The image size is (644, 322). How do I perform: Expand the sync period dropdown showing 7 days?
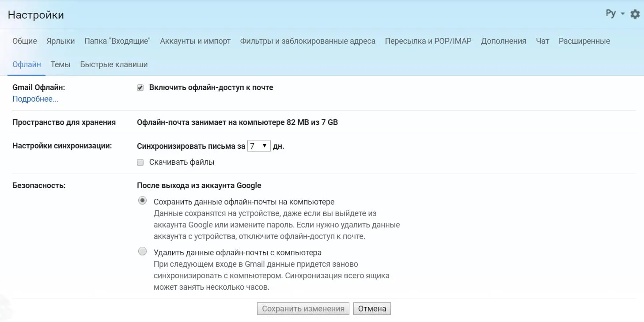click(x=258, y=145)
